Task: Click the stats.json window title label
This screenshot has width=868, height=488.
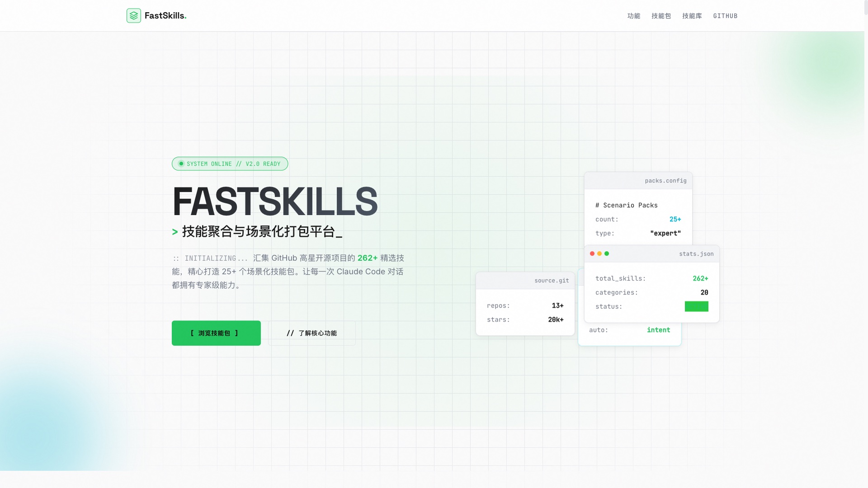Action: (x=696, y=254)
